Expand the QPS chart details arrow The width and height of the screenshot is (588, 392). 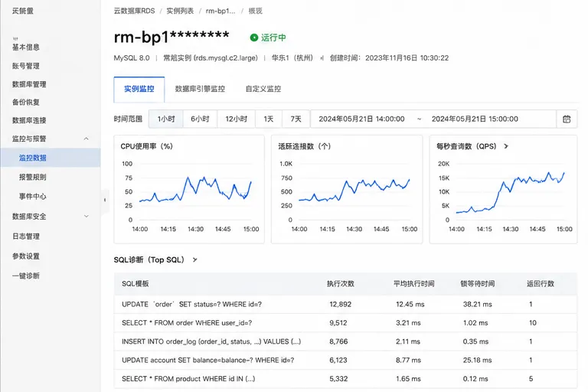click(506, 146)
